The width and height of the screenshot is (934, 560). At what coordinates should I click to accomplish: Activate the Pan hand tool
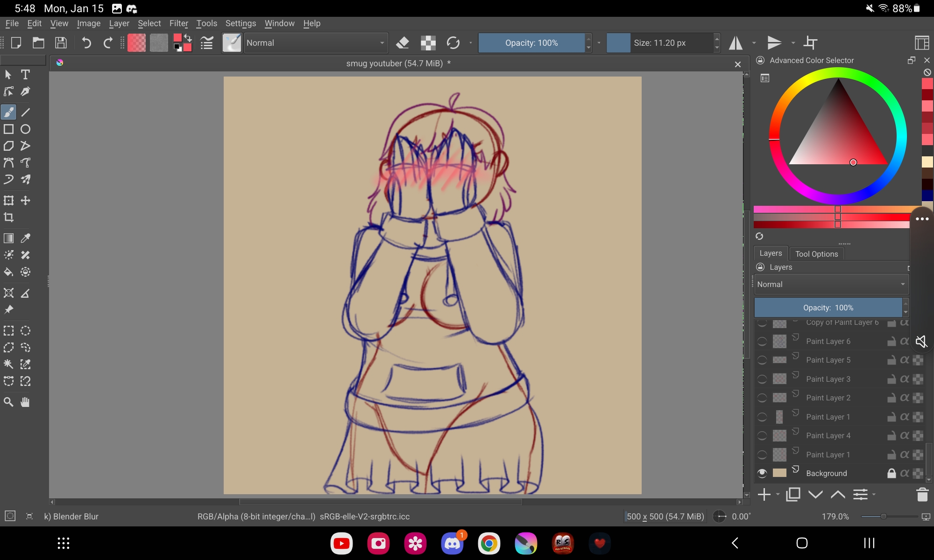[26, 402]
